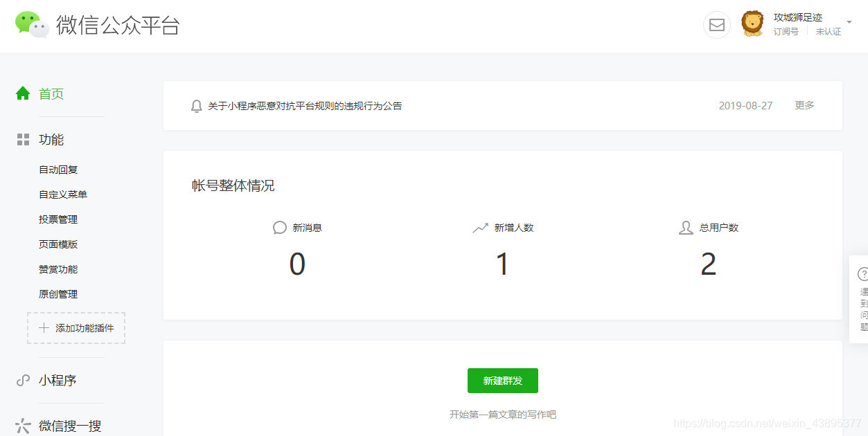This screenshot has width=868, height=436.
Task: Select 页面模版 menu item
Action: (58, 244)
